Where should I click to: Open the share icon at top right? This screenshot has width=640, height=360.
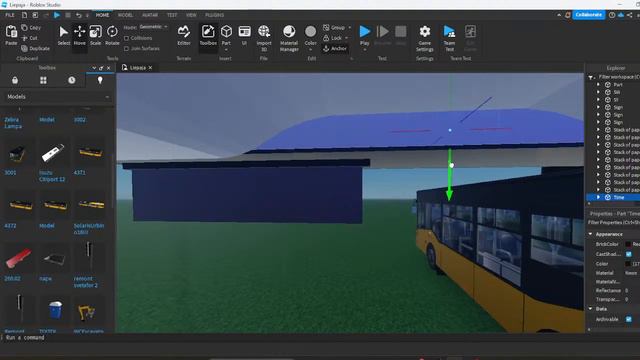[x=630, y=15]
